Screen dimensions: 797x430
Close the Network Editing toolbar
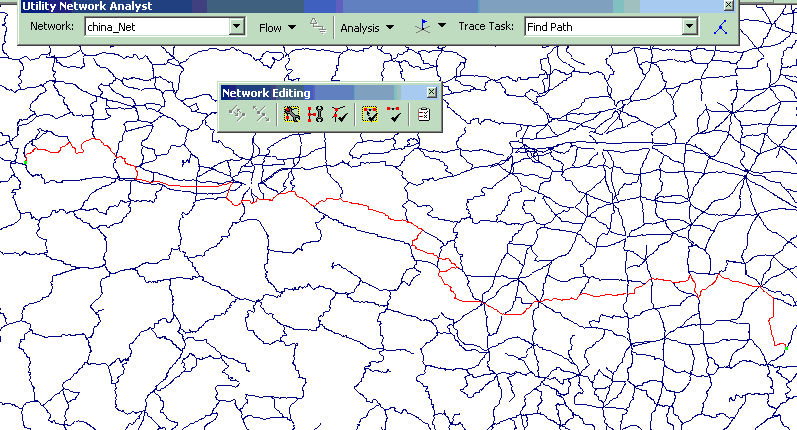(431, 92)
